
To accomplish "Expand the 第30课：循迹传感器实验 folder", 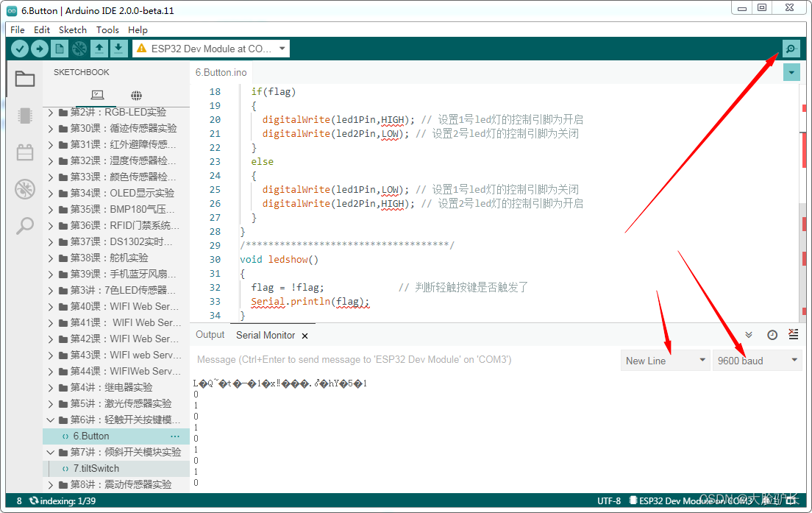I will 50,129.
